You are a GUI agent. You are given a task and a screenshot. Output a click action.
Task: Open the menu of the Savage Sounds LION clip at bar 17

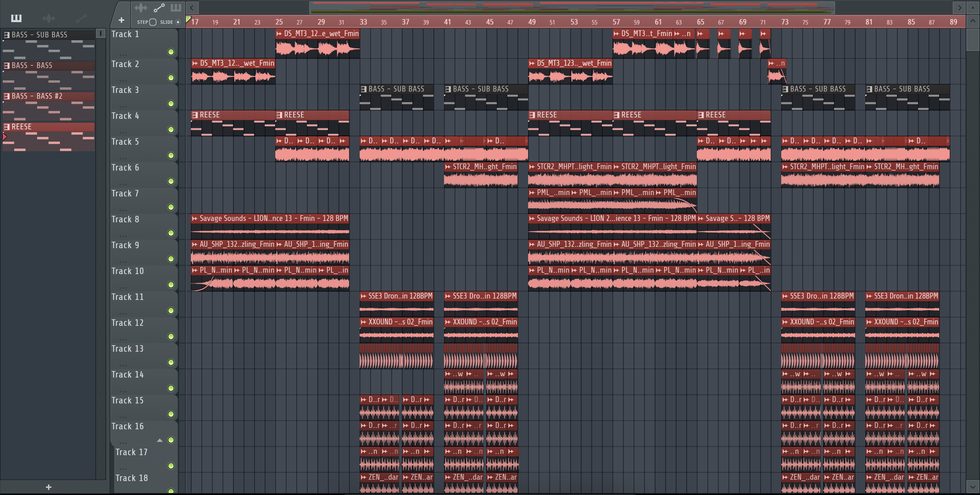(x=195, y=219)
